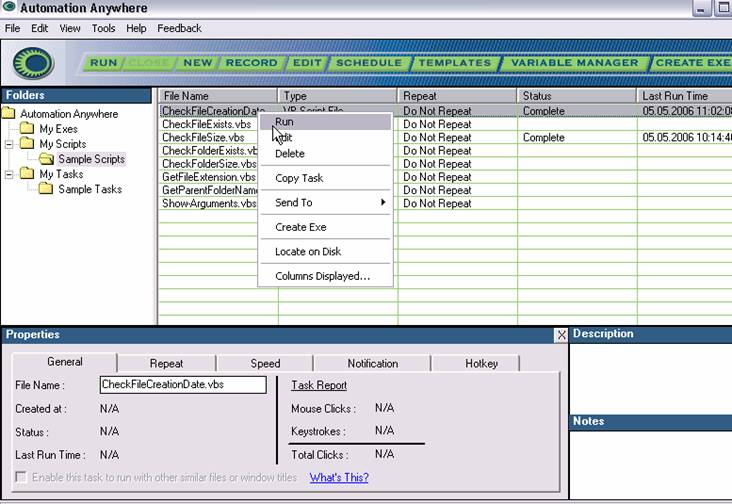732x504 pixels.
Task: Click the greyed CLOSE toolbar button
Action: [148, 63]
